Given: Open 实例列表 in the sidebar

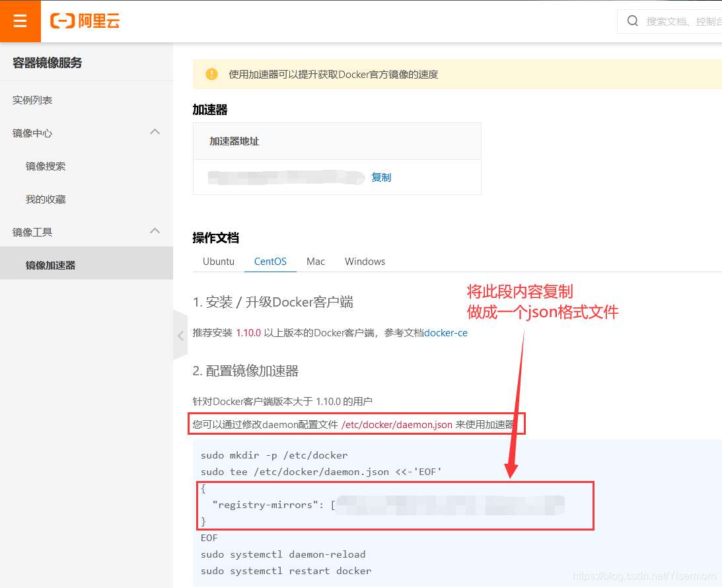Looking at the screenshot, I should coord(32,100).
